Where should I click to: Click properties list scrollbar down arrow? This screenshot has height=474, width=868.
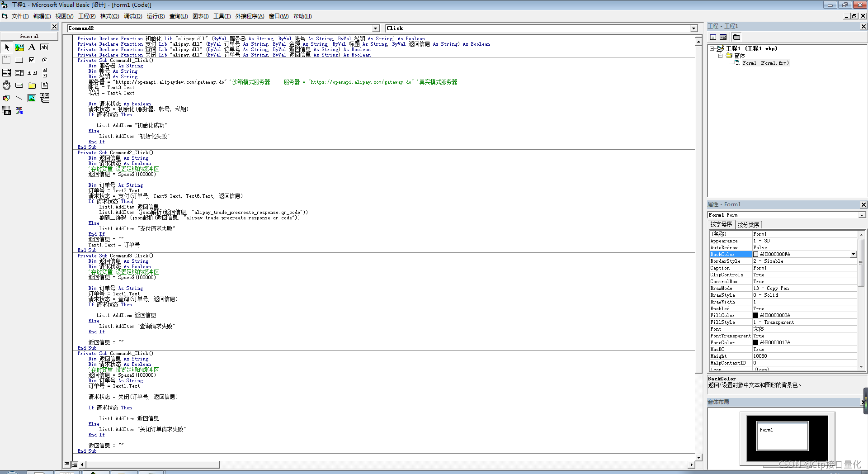pyautogui.click(x=861, y=367)
